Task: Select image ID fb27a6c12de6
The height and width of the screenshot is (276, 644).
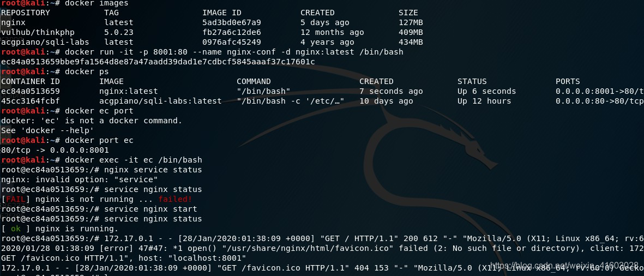Action: 232,32
